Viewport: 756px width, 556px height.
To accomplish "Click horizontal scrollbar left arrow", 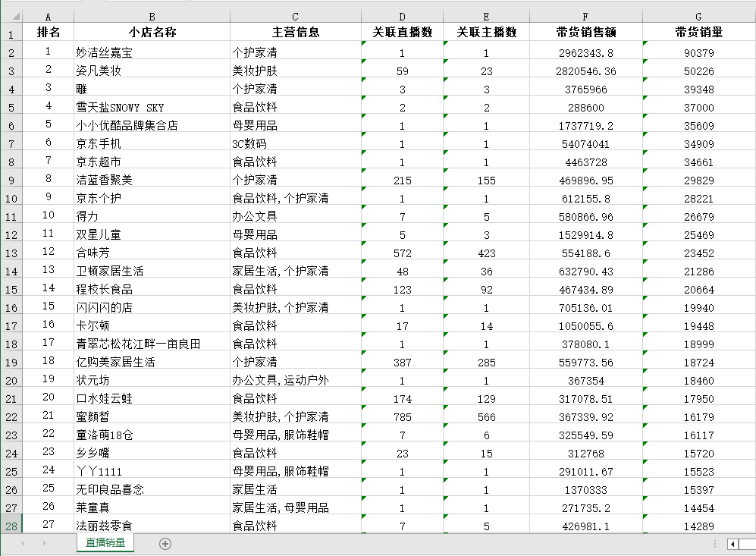I will [732, 545].
